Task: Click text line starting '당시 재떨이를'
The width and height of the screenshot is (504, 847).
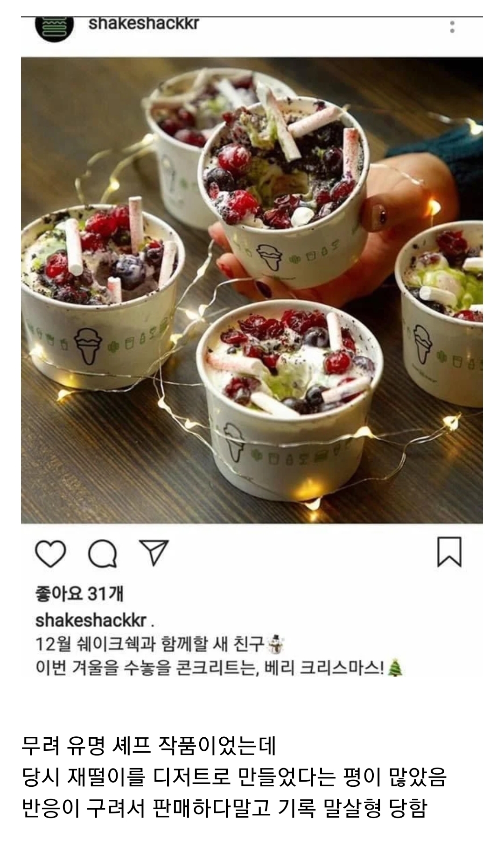Action: coord(234,777)
